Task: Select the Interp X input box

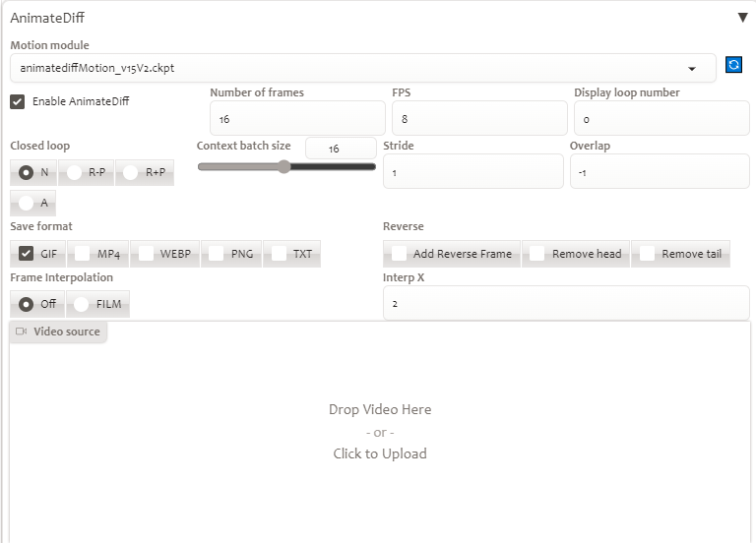Action: click(566, 304)
